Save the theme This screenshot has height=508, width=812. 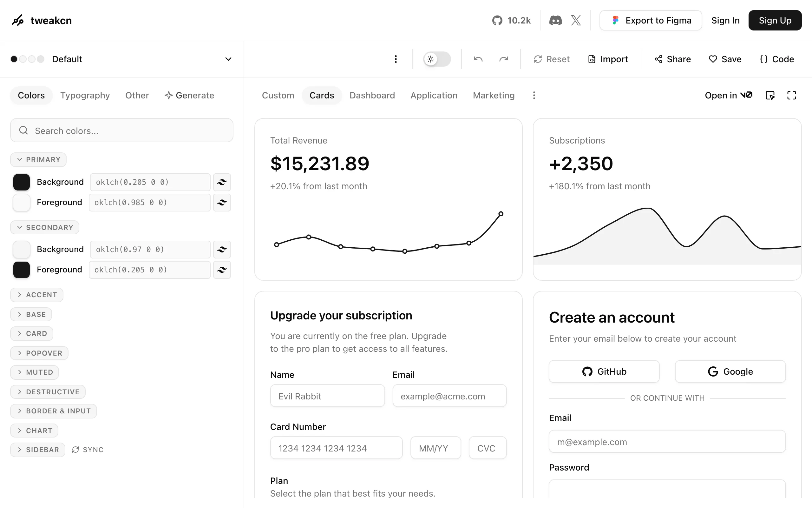click(725, 59)
